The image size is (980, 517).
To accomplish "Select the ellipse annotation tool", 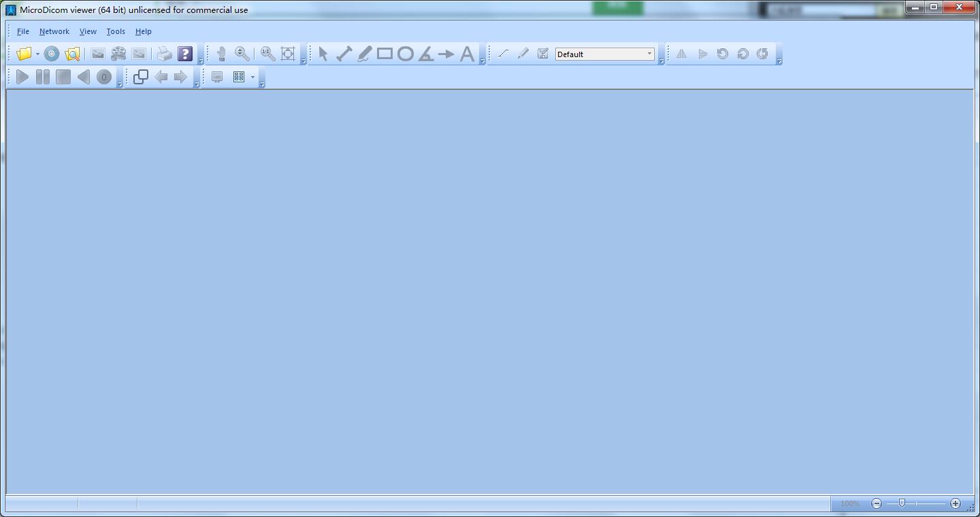I will click(x=405, y=54).
